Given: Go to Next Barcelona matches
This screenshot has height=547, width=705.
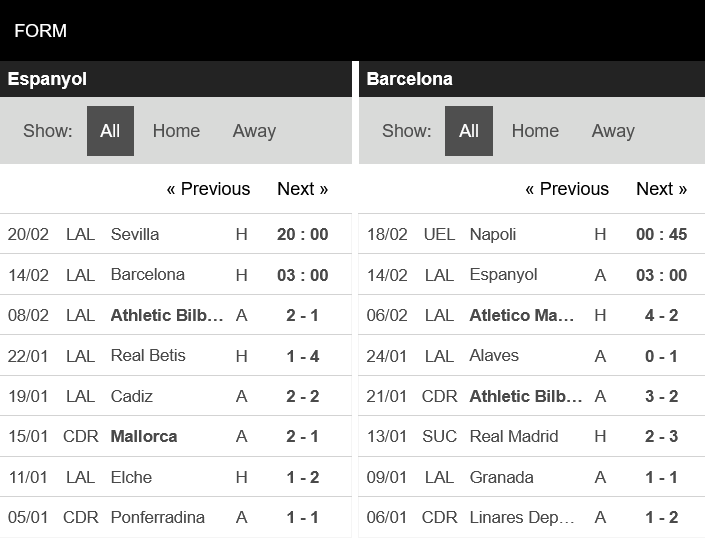Looking at the screenshot, I should point(661,189).
